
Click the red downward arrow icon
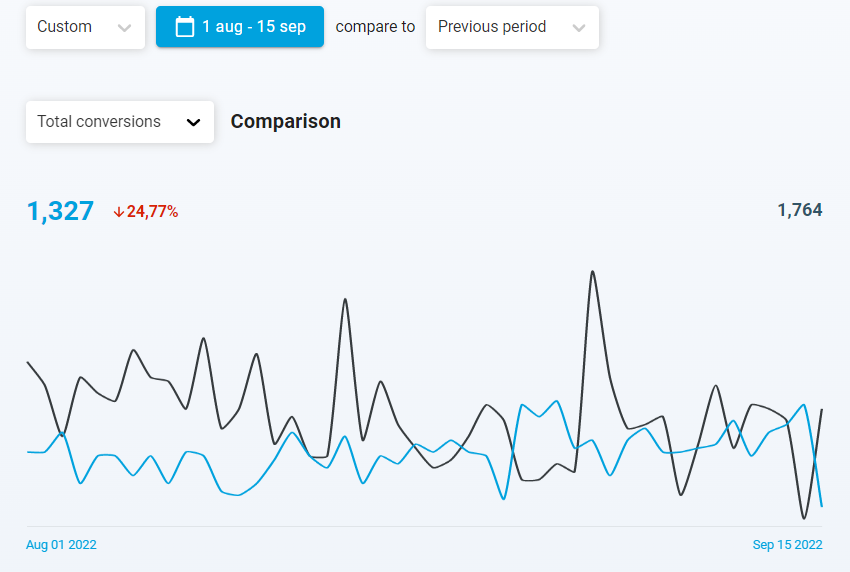(118, 212)
